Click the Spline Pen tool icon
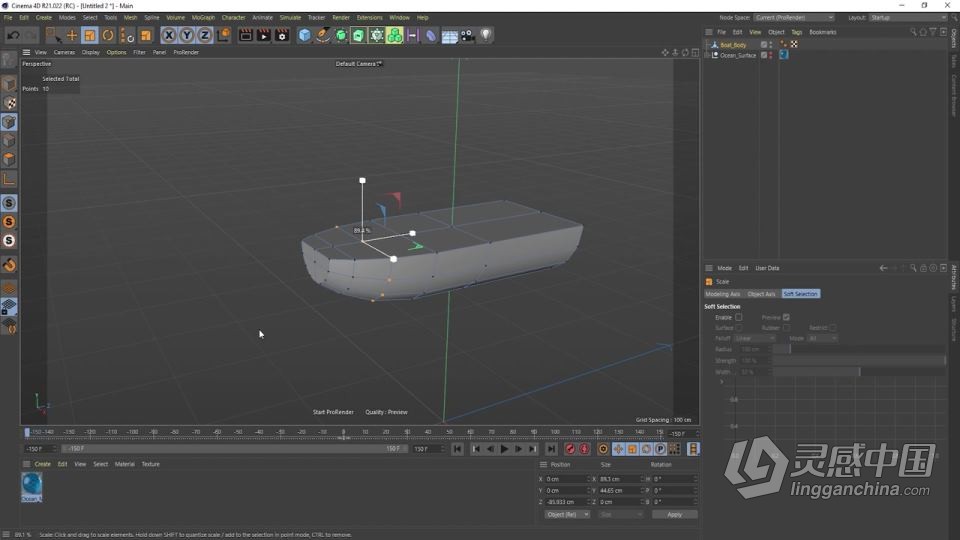This screenshot has height=540, width=960. (x=323, y=36)
